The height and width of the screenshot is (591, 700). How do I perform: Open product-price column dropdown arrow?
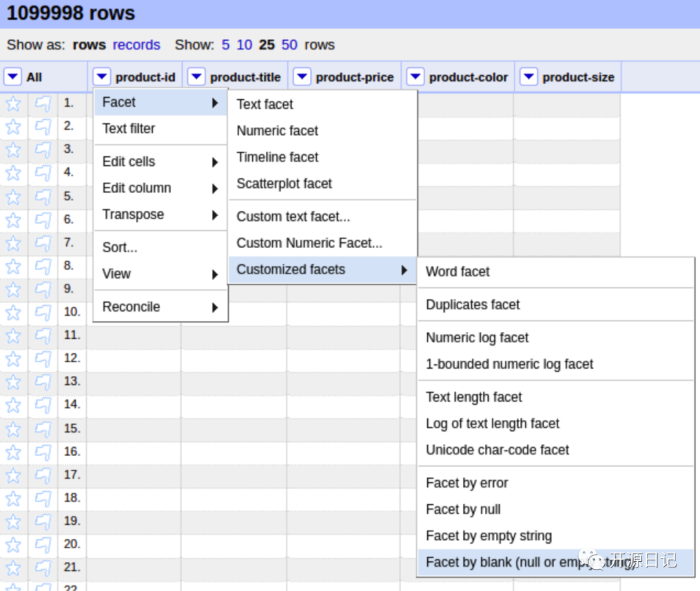(x=302, y=76)
